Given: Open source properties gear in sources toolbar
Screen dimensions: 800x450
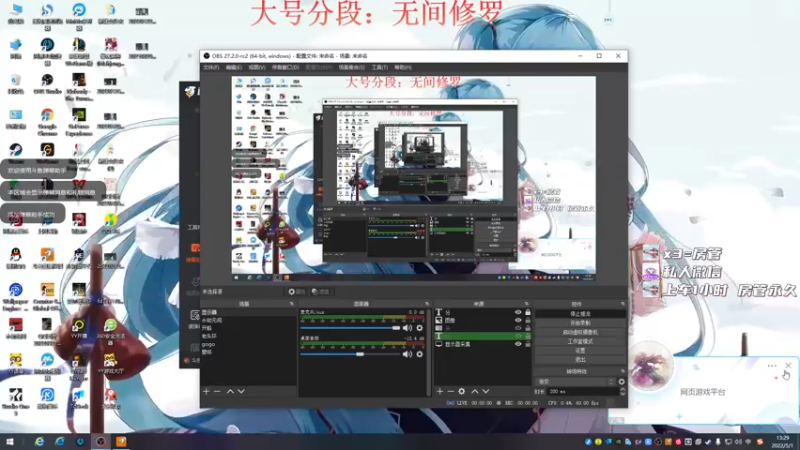Looking at the screenshot, I should (462, 391).
